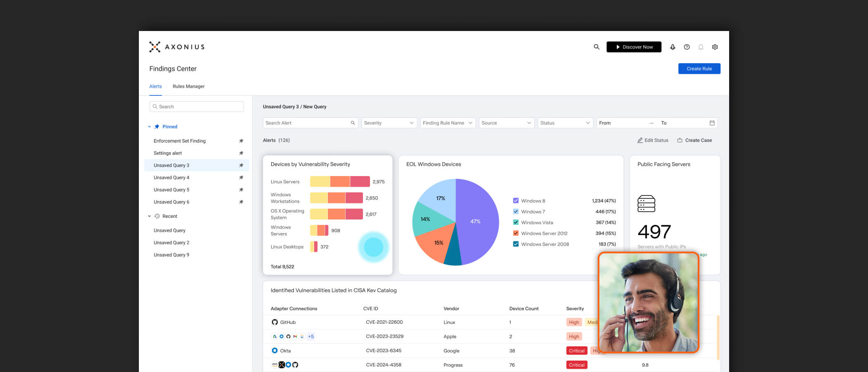The image size is (868, 372).
Task: Expand the Finding Rule Name dropdown
Action: tap(447, 123)
